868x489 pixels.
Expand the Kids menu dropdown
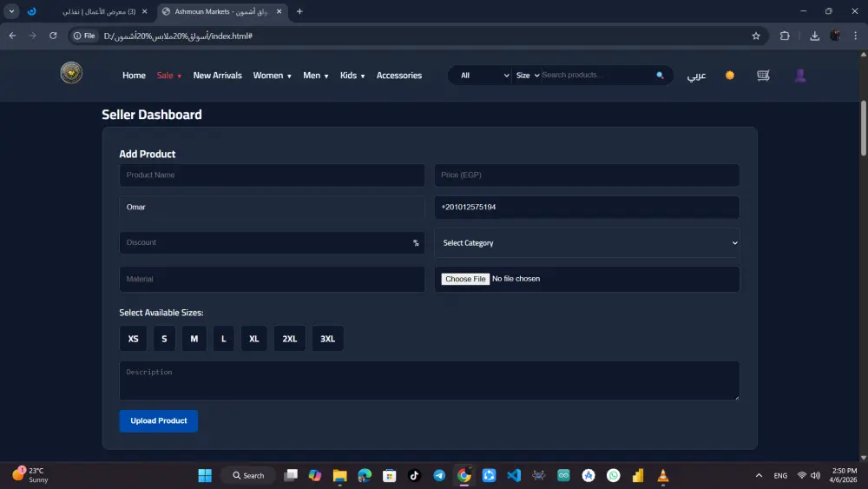pyautogui.click(x=352, y=76)
